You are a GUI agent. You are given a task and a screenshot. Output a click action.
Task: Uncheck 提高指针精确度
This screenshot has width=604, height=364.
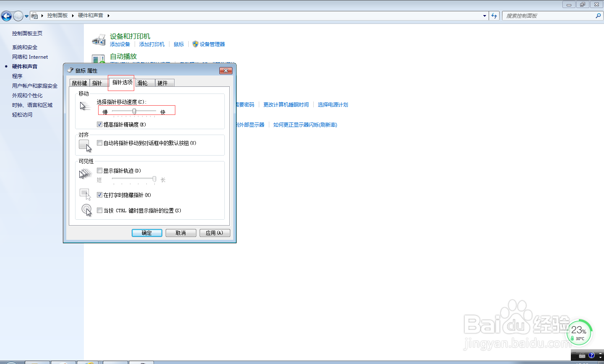(x=99, y=125)
